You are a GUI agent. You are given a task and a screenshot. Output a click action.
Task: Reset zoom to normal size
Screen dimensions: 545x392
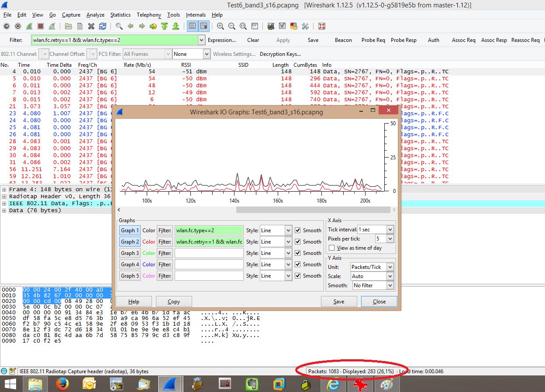point(243,26)
